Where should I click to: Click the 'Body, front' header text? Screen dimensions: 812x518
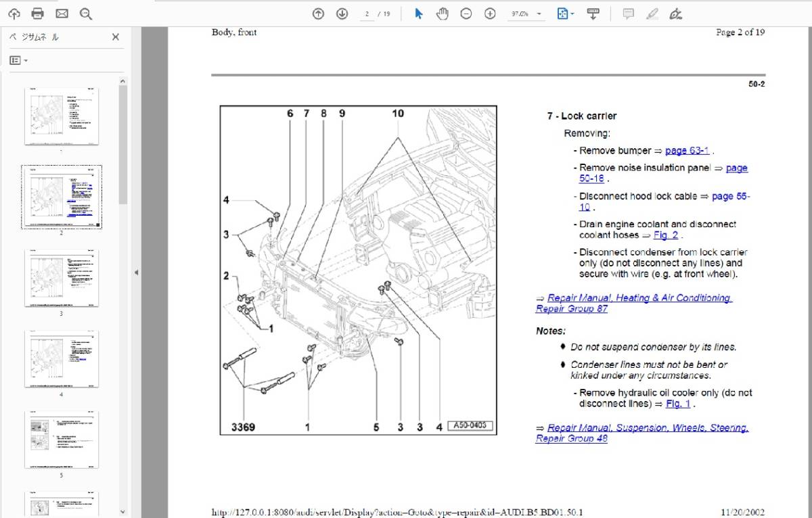pos(234,32)
